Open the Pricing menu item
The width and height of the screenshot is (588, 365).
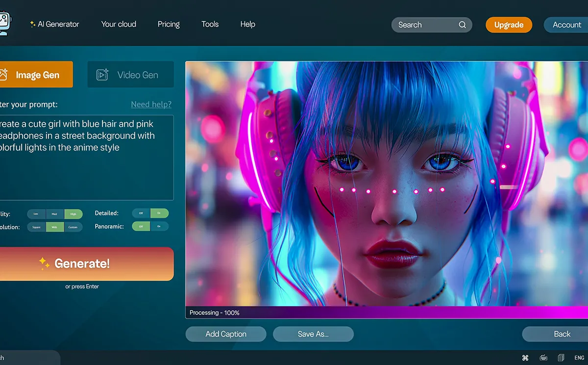click(169, 24)
